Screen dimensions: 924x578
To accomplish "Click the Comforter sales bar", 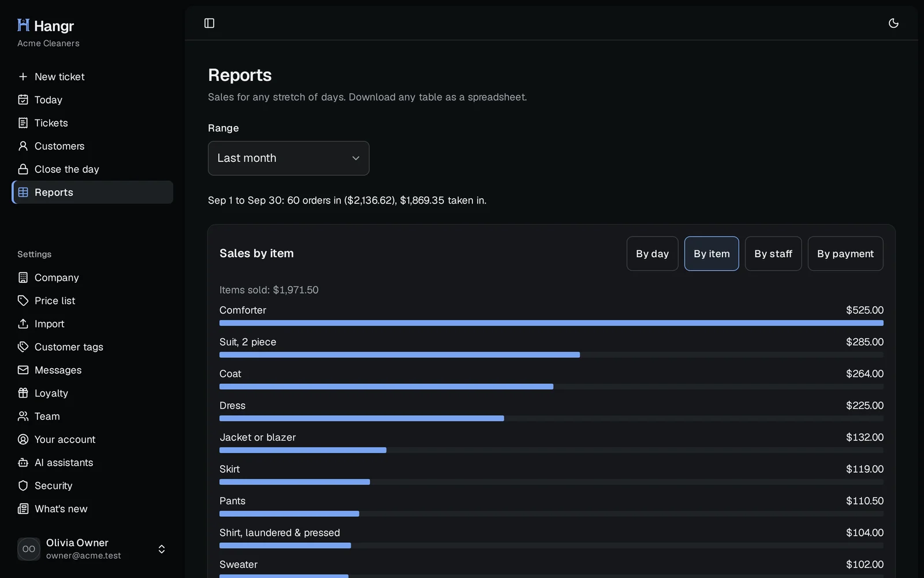I will (x=552, y=323).
